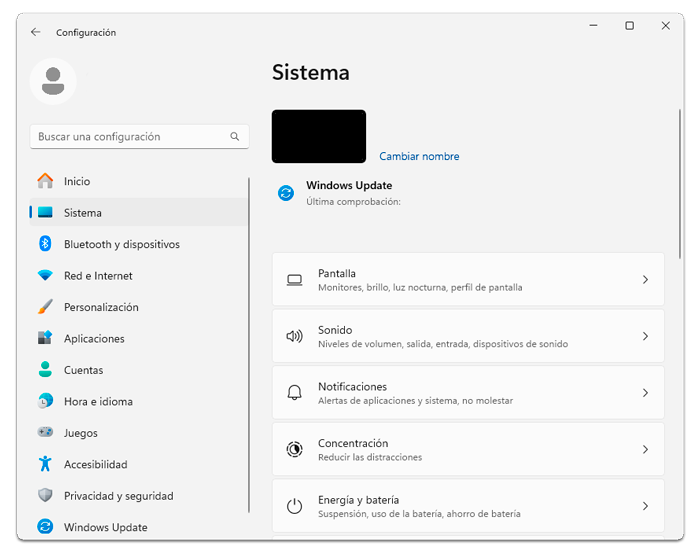This screenshot has width=700, height=552.
Task: Open Personalización section
Action: pos(138,307)
